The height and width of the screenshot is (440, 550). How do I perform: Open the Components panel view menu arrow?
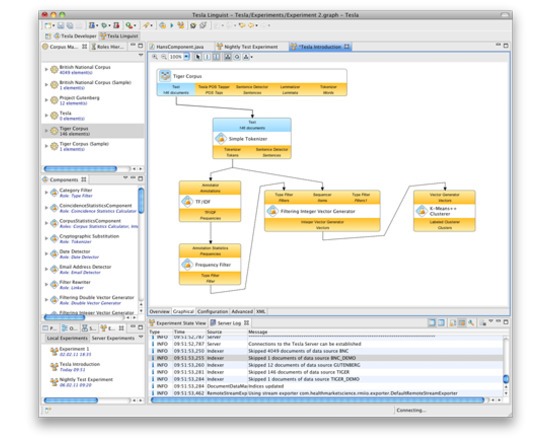[125, 178]
